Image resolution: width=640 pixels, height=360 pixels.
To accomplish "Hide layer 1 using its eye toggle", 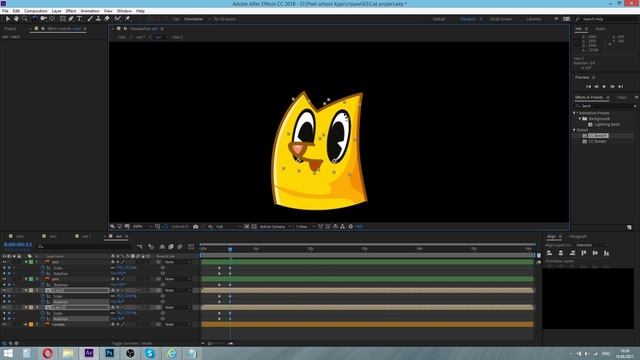I will pyautogui.click(x=4, y=262).
